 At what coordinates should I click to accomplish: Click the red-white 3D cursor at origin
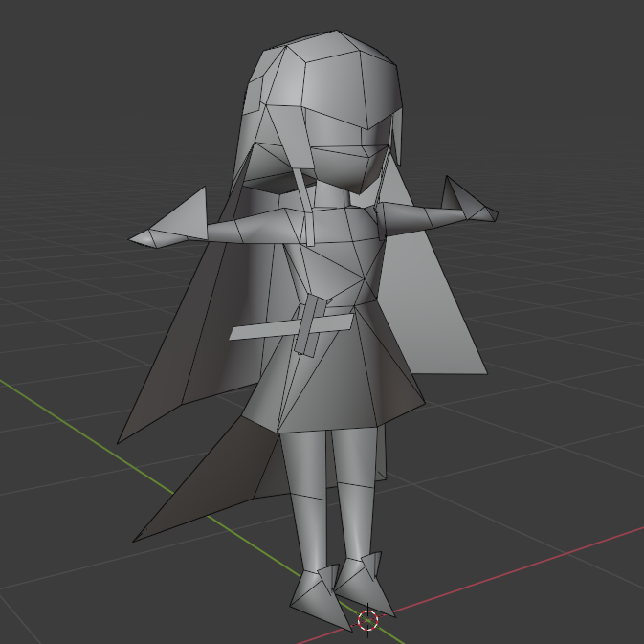click(367, 620)
